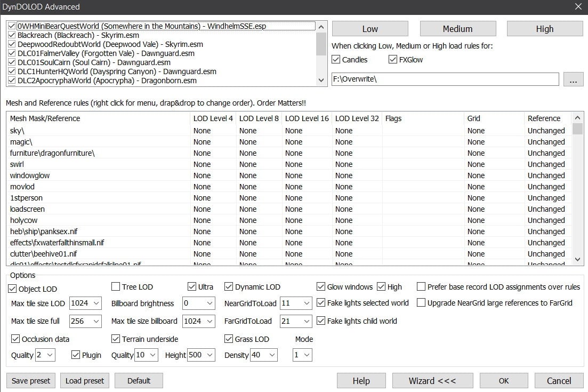
Task: Toggle the Glow windows checkbox
Action: coord(320,287)
